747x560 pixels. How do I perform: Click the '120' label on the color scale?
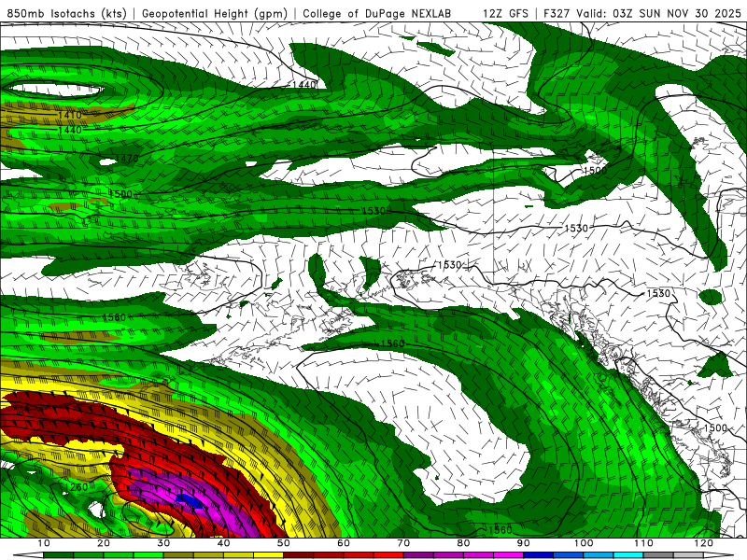tap(704, 543)
